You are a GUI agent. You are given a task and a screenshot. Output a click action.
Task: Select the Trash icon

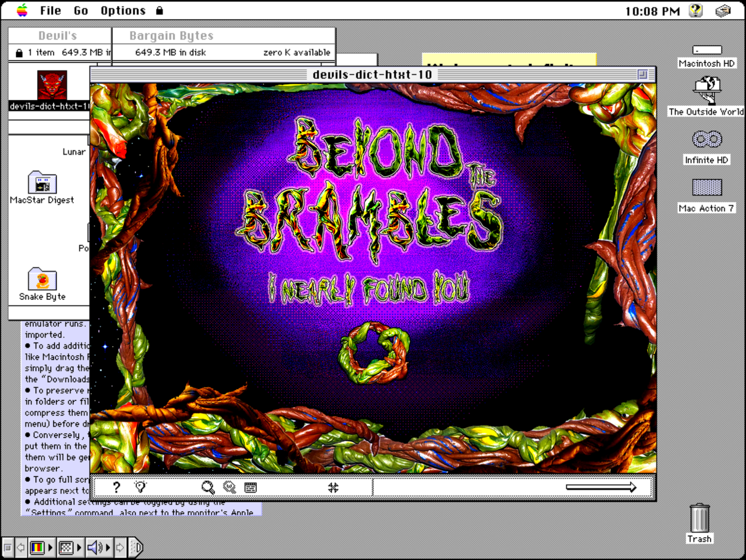point(699,518)
